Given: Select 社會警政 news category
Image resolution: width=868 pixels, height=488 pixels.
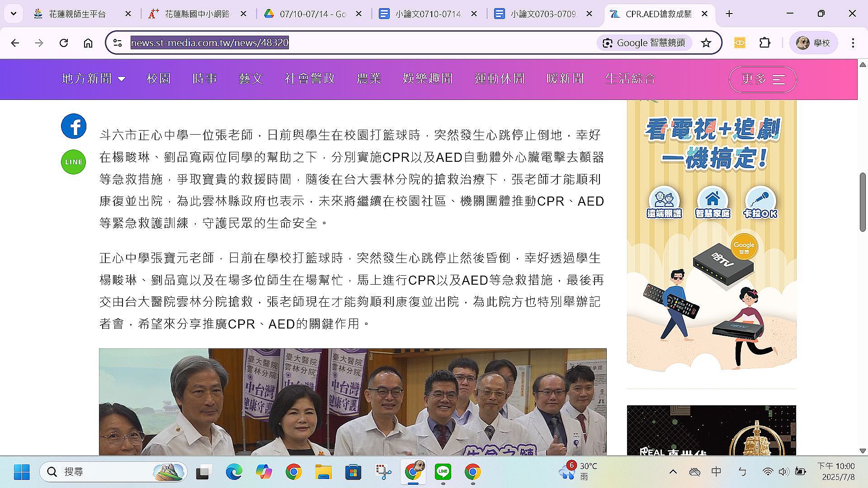Looking at the screenshot, I should point(310,79).
